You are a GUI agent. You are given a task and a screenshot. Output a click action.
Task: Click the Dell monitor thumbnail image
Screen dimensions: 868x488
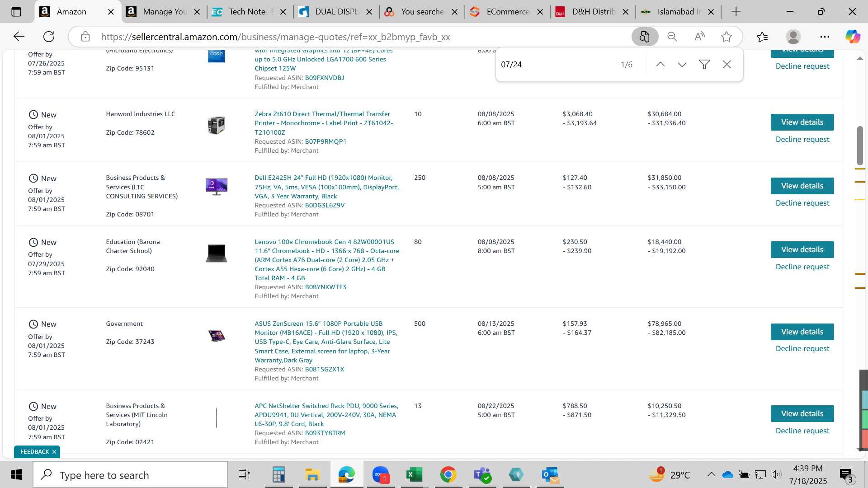click(x=216, y=186)
